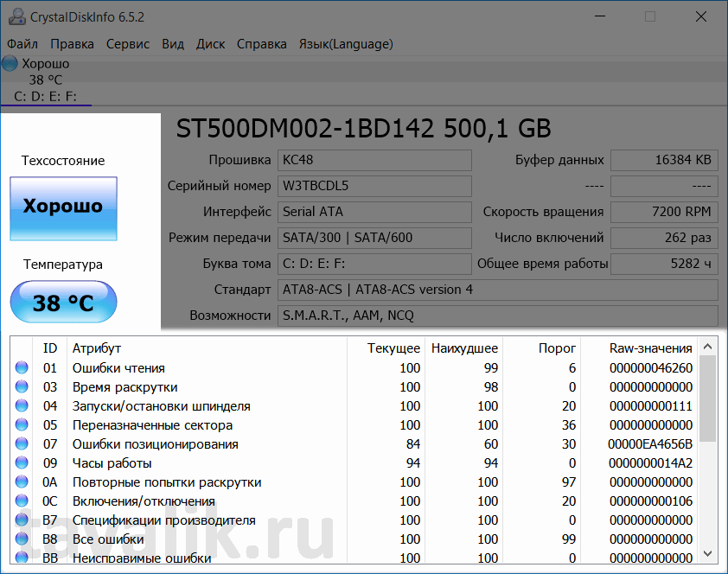Open the Правка menu
The image size is (728, 574).
coord(72,44)
